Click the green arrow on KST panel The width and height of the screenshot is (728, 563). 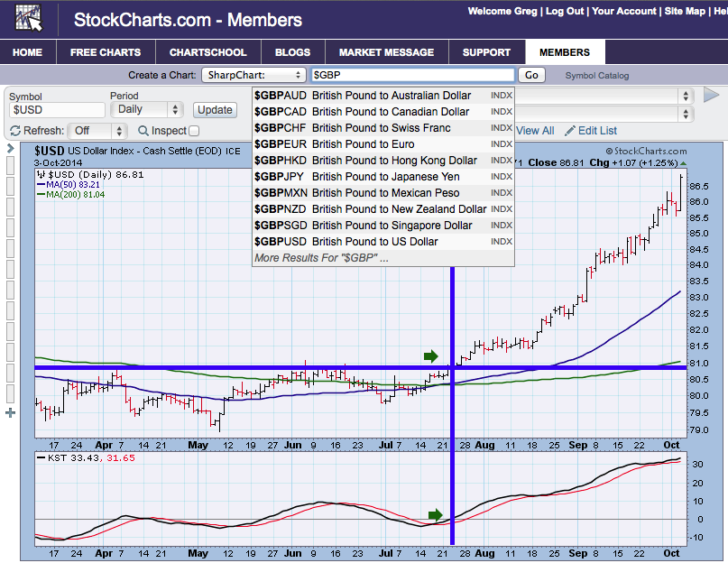pyautogui.click(x=436, y=515)
